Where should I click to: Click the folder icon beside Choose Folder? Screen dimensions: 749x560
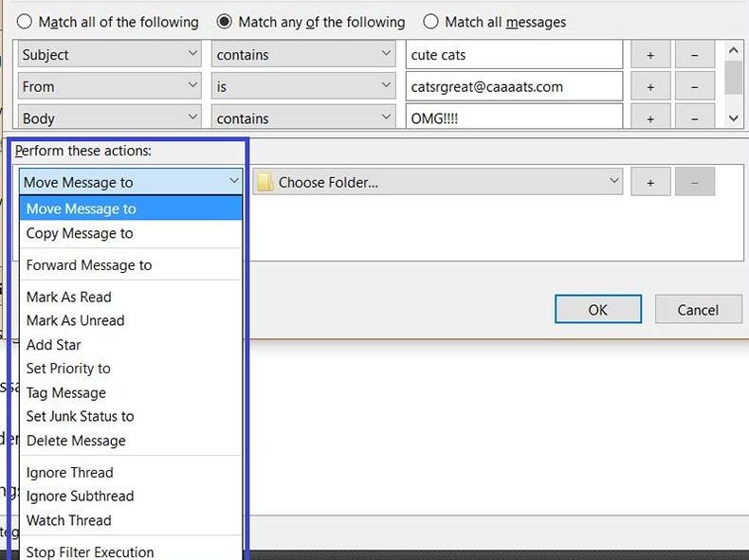point(265,182)
